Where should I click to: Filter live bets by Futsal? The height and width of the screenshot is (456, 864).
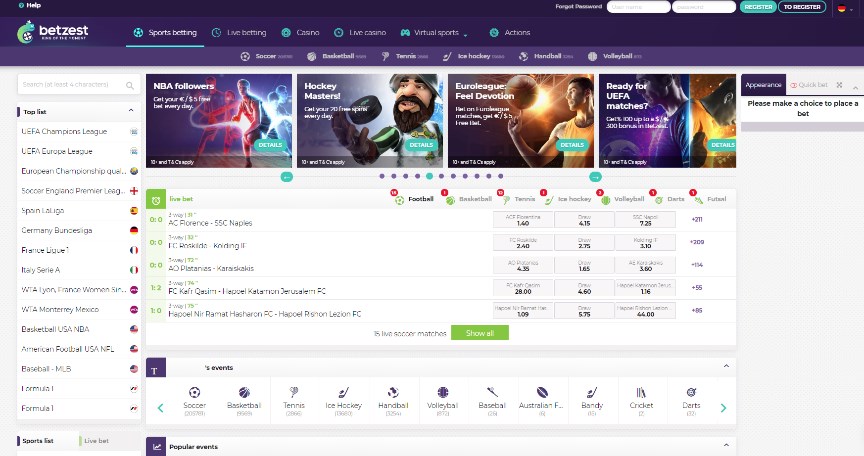click(710, 199)
